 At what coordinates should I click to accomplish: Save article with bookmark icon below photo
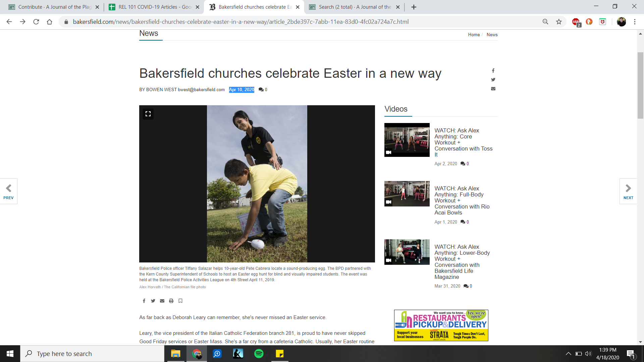(180, 301)
